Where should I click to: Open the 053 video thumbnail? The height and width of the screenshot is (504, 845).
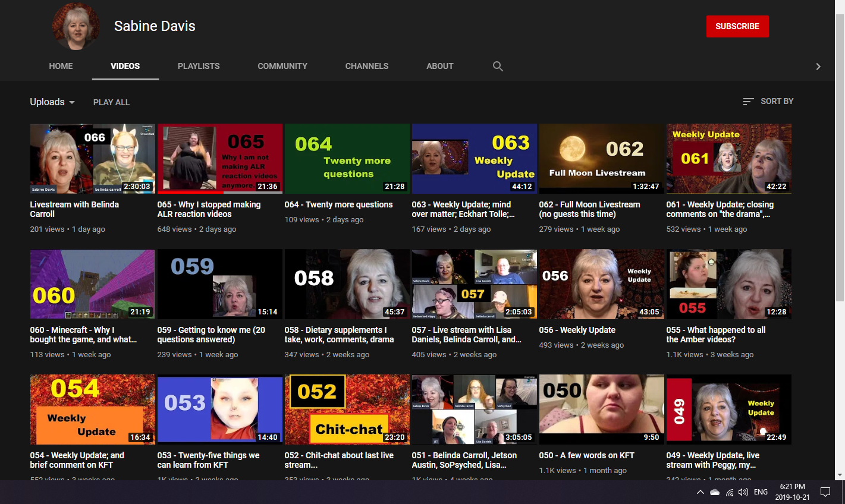[219, 409]
